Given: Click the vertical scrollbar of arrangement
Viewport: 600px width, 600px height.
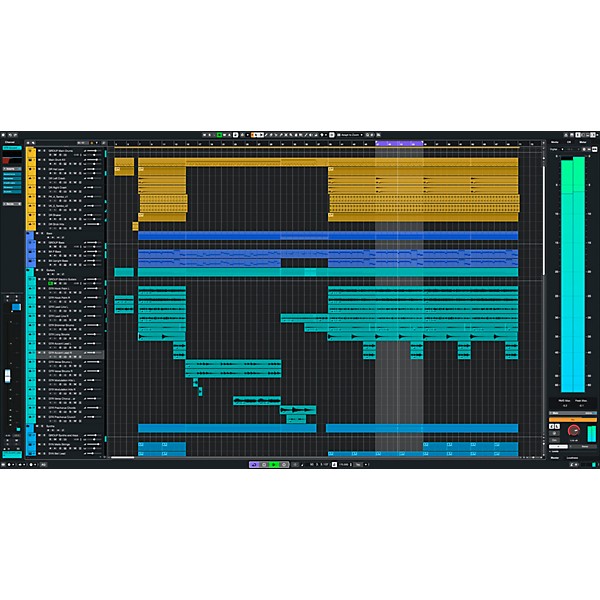Looking at the screenshot, I should pos(544,220).
